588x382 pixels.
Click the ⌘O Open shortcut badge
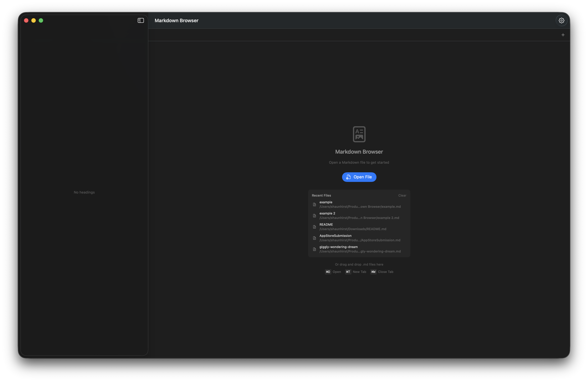coord(328,272)
